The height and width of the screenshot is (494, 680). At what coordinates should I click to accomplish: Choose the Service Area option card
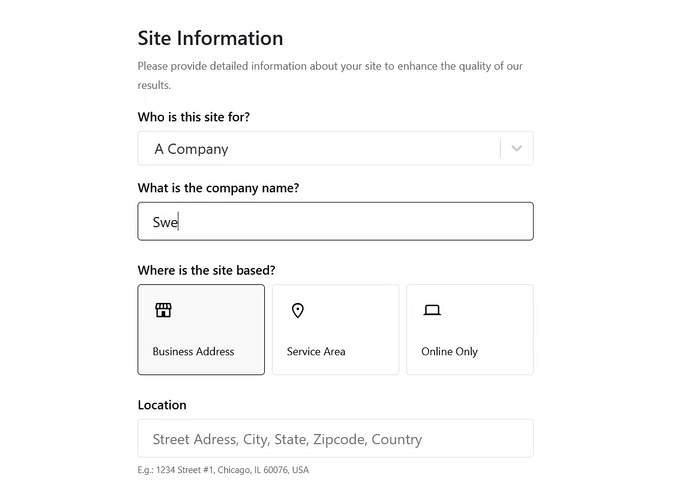coord(336,330)
